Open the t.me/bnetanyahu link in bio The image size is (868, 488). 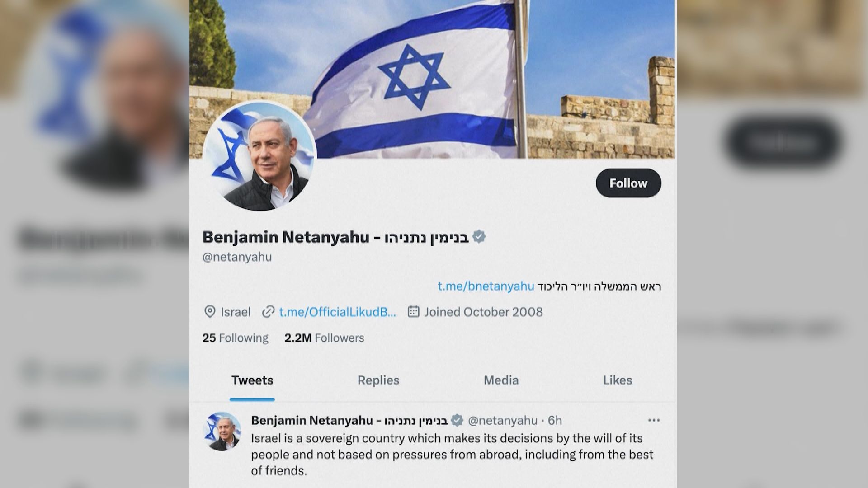(x=486, y=286)
